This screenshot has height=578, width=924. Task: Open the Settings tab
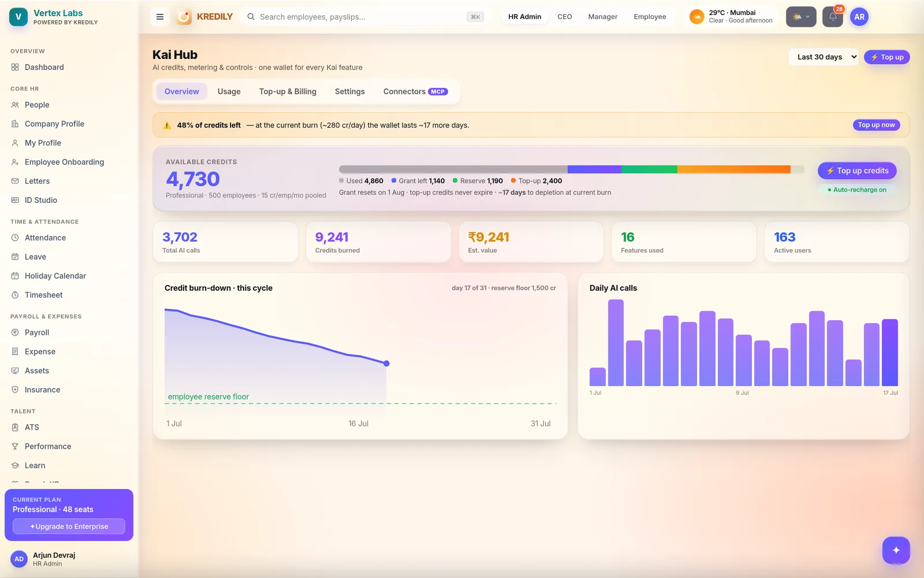click(x=350, y=91)
